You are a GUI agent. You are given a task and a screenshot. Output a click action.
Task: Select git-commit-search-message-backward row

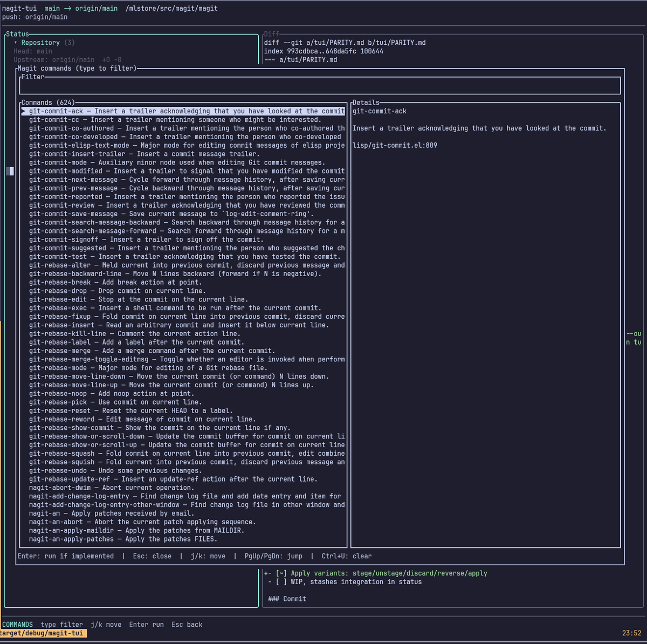(x=183, y=222)
